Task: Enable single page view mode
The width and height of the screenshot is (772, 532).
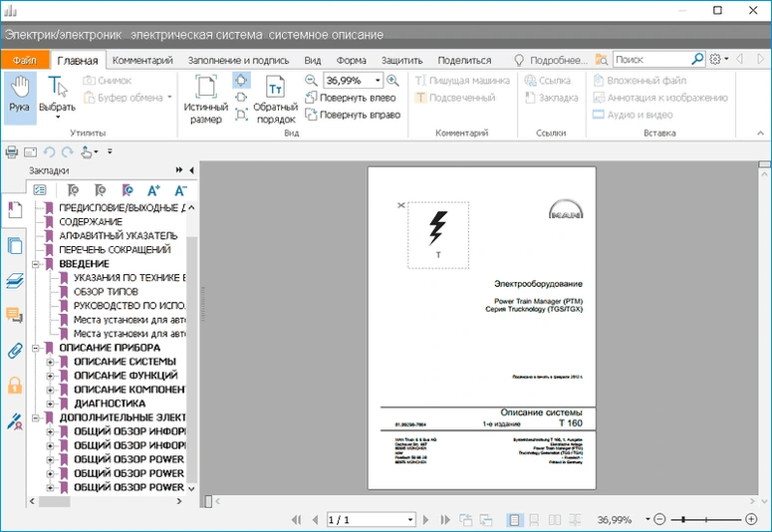Action: click(514, 519)
